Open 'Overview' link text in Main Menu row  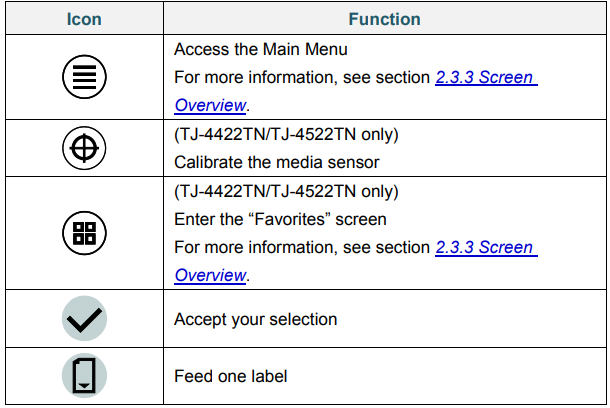[209, 104]
